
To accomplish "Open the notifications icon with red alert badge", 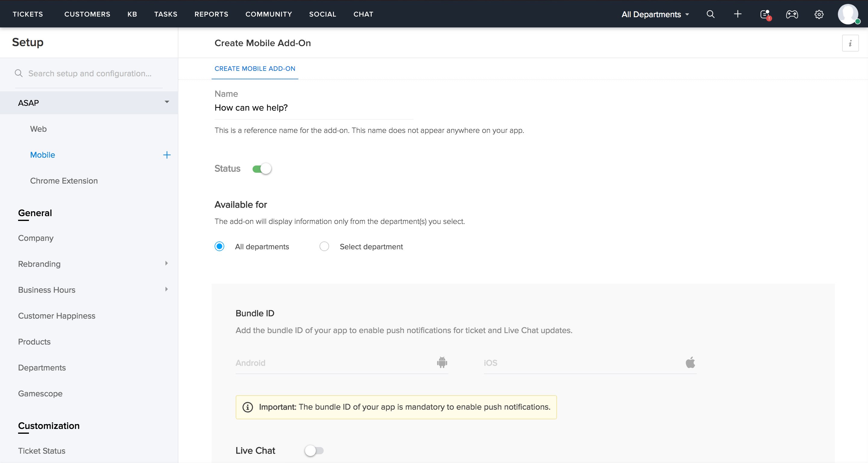I will click(x=765, y=14).
